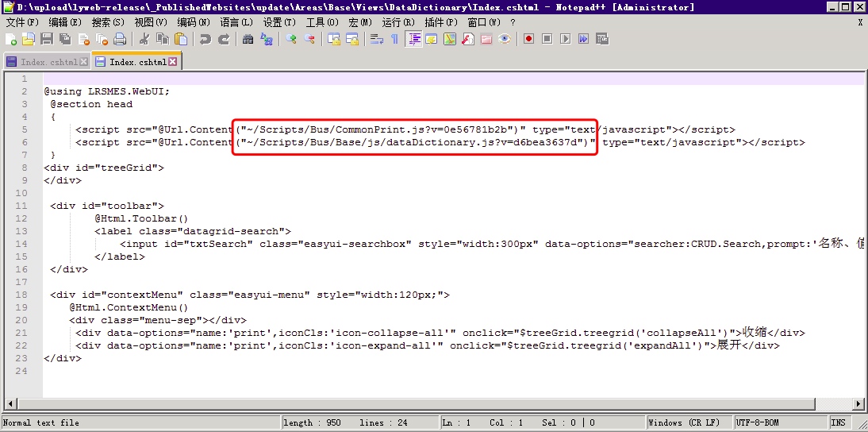This screenshot has height=432, width=868.
Task: Open the 编辑(E) menu
Action: tap(65, 22)
